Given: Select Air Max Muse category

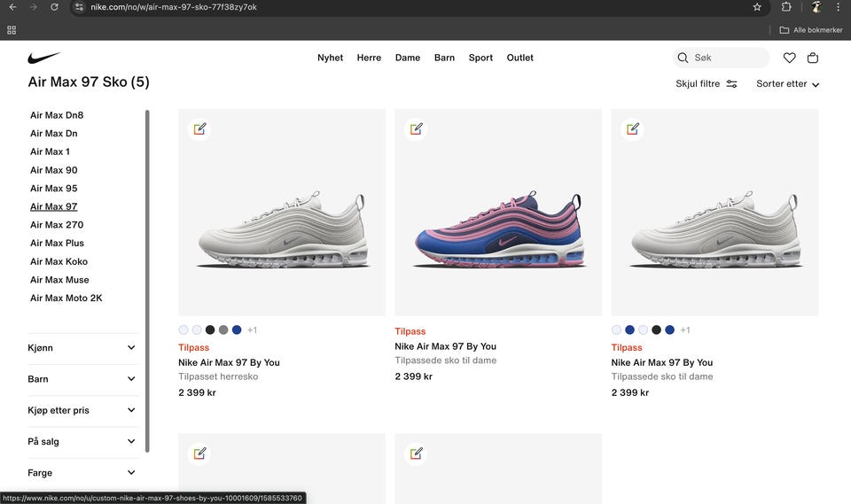Looking at the screenshot, I should (x=59, y=280).
